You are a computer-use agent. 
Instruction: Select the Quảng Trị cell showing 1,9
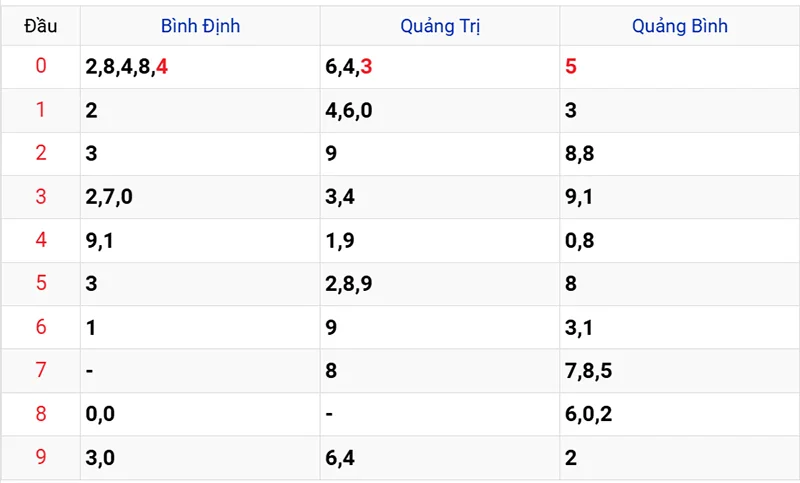339,241
